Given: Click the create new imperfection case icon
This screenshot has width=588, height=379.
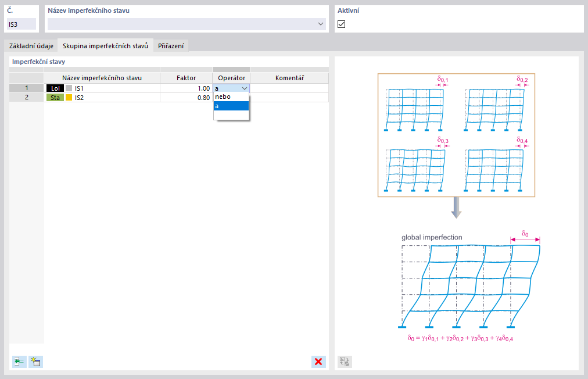Looking at the screenshot, I should [x=36, y=362].
